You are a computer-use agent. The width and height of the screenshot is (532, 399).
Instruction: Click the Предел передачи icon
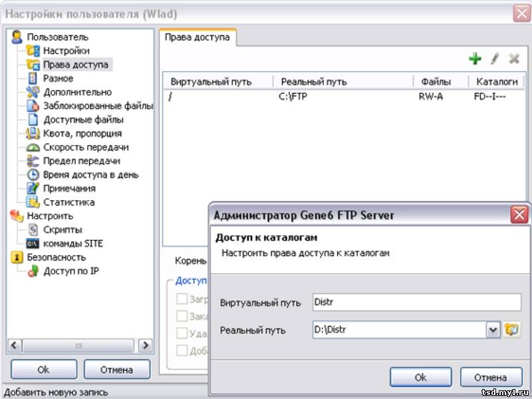pos(33,161)
